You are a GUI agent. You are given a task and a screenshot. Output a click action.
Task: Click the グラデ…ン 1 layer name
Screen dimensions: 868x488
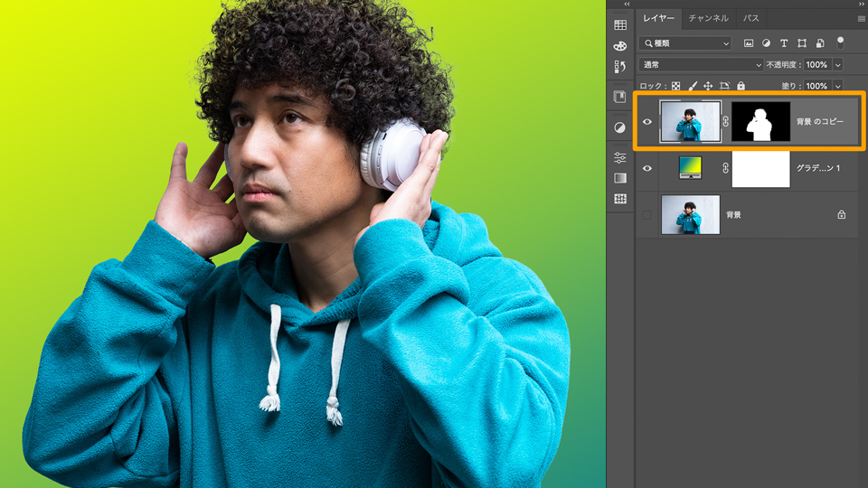click(x=818, y=168)
